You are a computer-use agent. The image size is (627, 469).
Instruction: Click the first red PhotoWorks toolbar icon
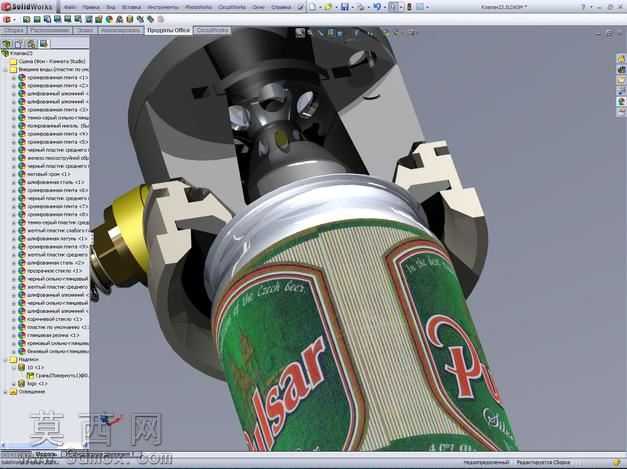click(x=6, y=19)
